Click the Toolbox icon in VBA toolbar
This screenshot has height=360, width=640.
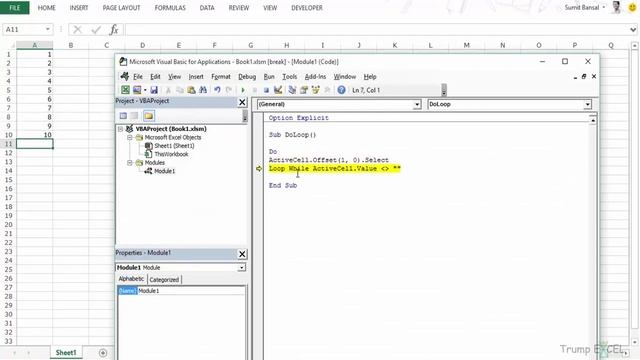327,90
